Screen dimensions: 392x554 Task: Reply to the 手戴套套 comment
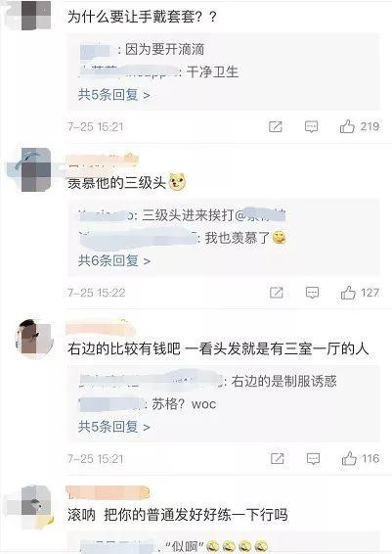click(x=311, y=126)
